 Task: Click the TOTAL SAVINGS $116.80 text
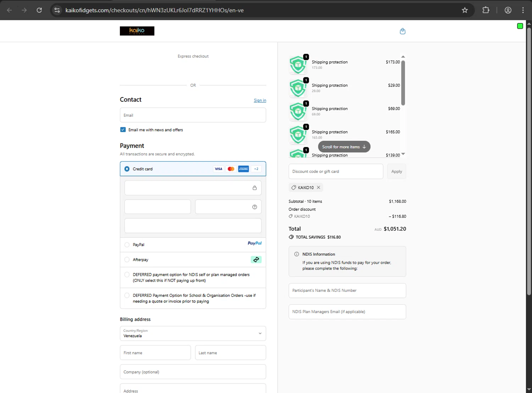(318, 237)
